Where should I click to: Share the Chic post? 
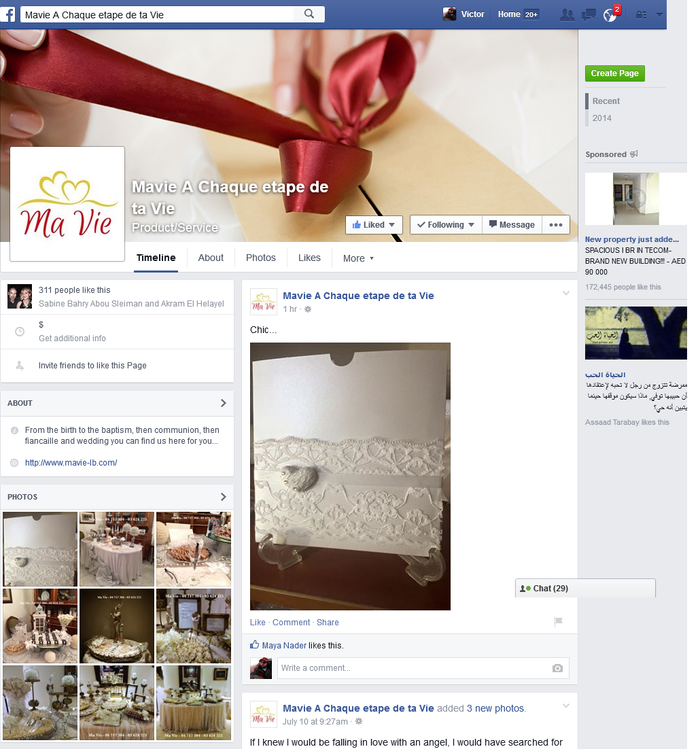(x=328, y=623)
